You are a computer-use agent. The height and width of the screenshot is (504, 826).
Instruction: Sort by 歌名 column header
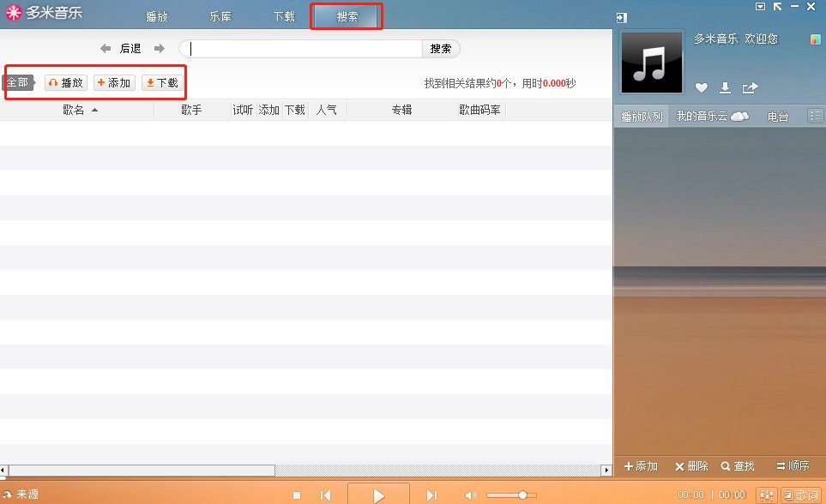[x=77, y=110]
